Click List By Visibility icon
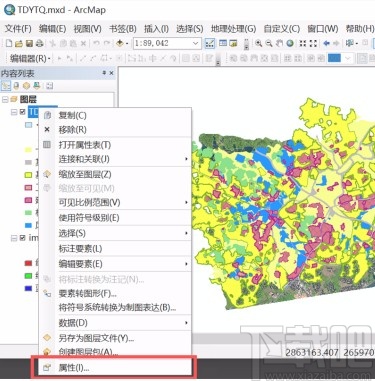This screenshot has height=381, width=375. pyautogui.click(x=26, y=86)
